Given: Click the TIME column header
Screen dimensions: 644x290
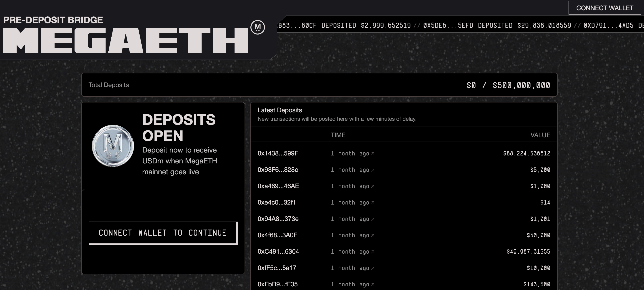Looking at the screenshot, I should pos(338,135).
